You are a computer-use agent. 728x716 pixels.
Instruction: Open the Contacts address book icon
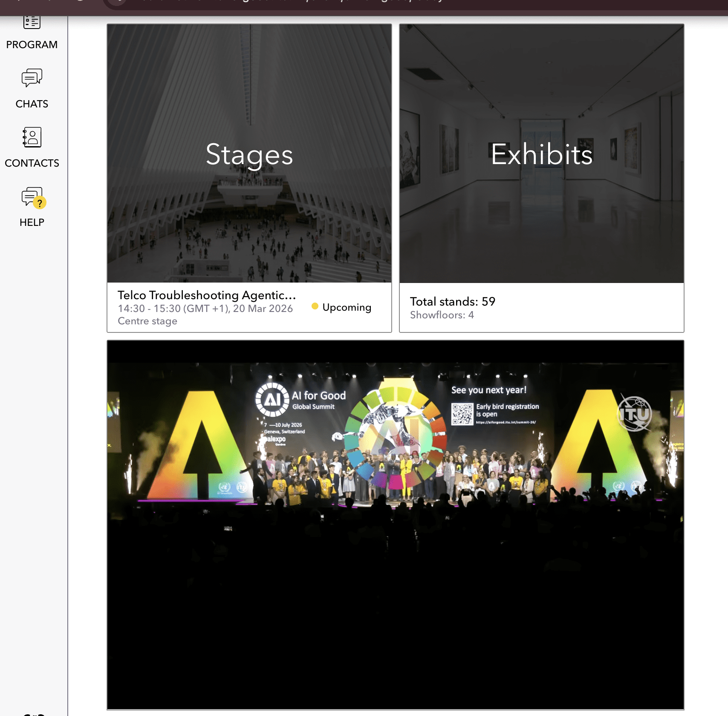(x=32, y=137)
